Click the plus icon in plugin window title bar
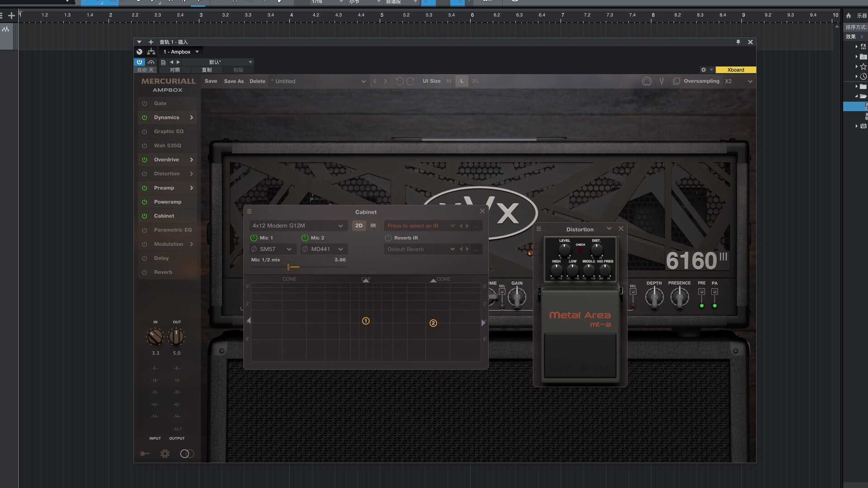The width and height of the screenshot is (868, 488). coord(151,42)
